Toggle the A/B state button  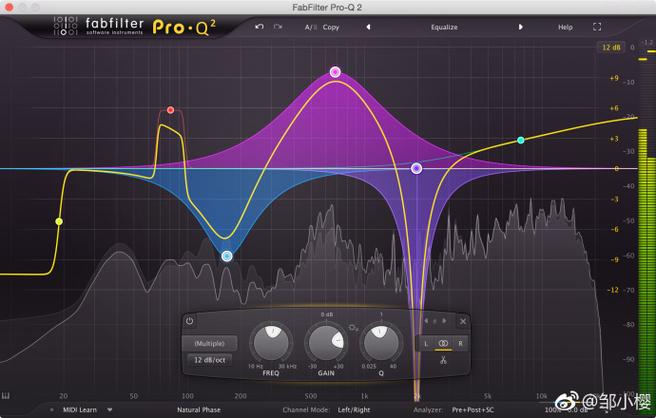tap(310, 27)
